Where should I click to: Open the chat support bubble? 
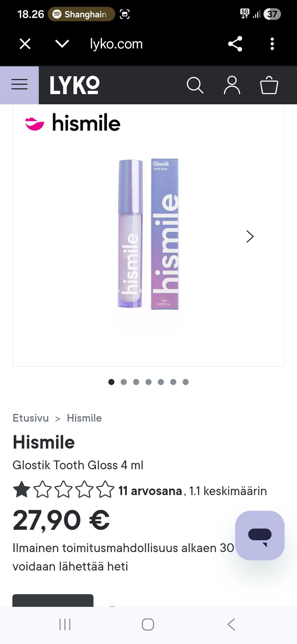260,535
